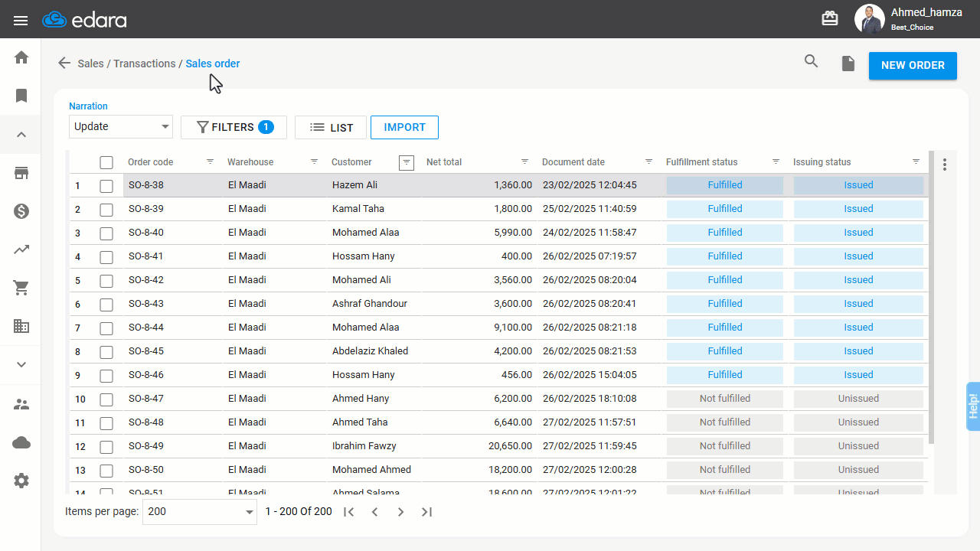Go to Home in sidebar
Image resolution: width=980 pixels, height=551 pixels.
(21, 57)
